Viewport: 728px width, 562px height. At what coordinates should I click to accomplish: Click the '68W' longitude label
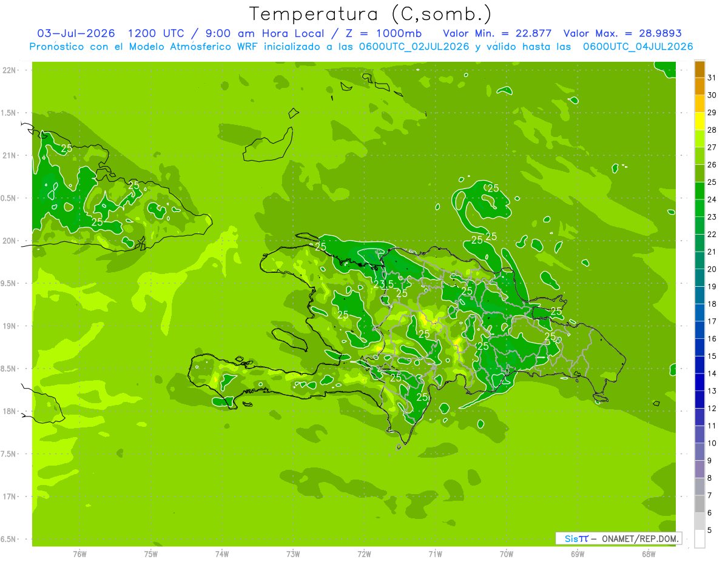tap(649, 554)
